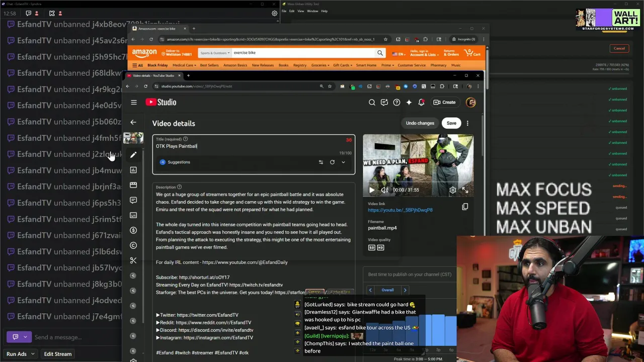Open the Help menu in Mass Unban Utility
Image resolution: width=644 pixels, height=362 pixels.
[x=324, y=11]
